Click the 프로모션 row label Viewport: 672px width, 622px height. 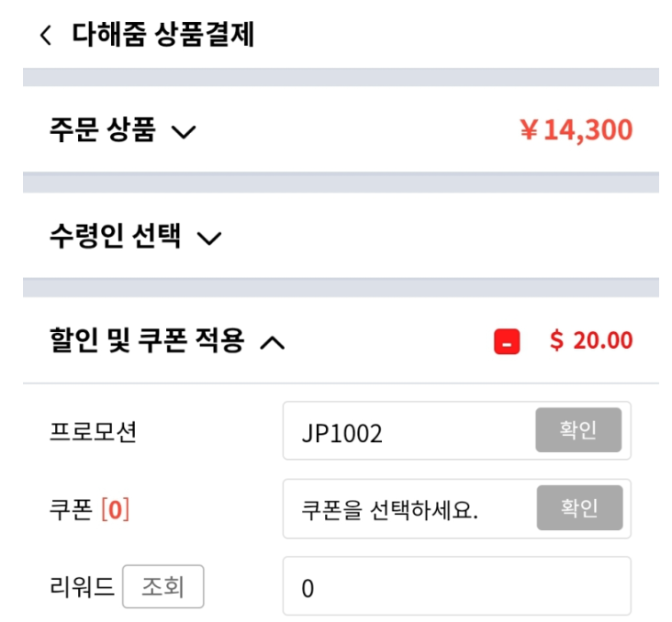pos(93,431)
